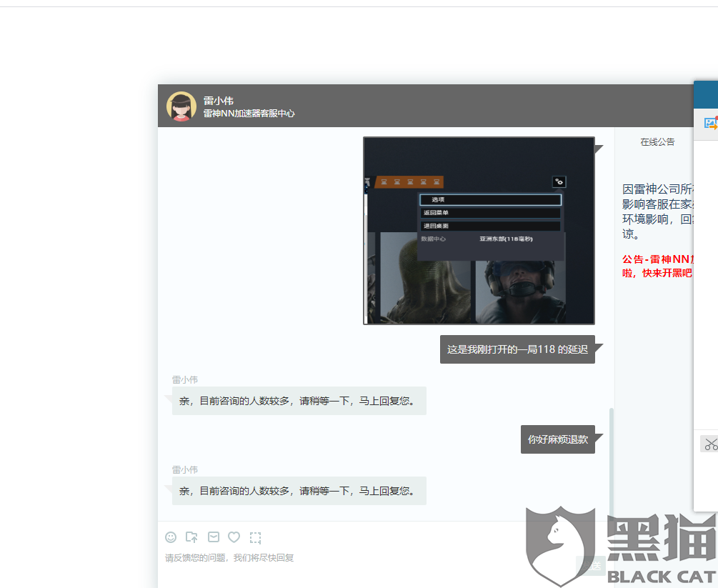Open the emoji picker in chat toolbar
This screenshot has height=588, width=718.
coord(171,537)
